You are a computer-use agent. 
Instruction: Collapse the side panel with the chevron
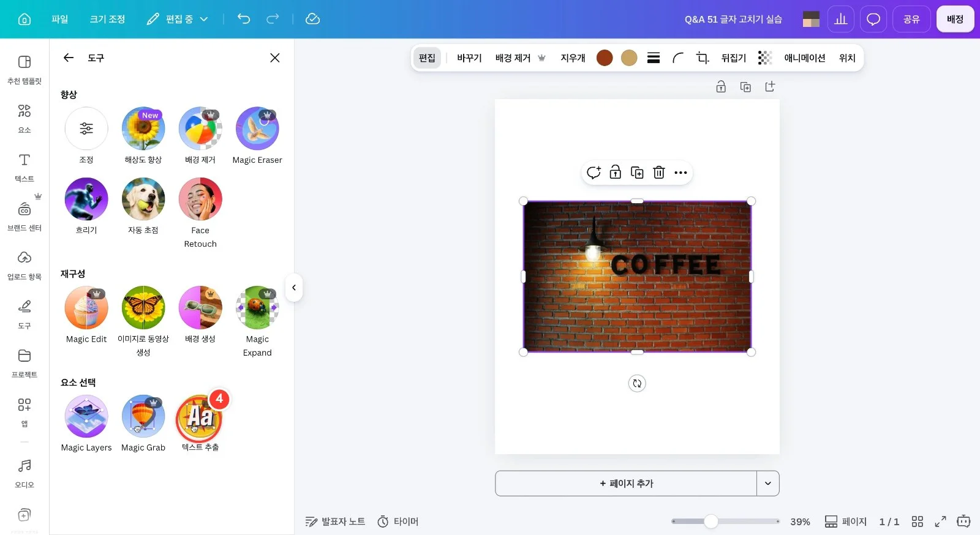pyautogui.click(x=294, y=288)
